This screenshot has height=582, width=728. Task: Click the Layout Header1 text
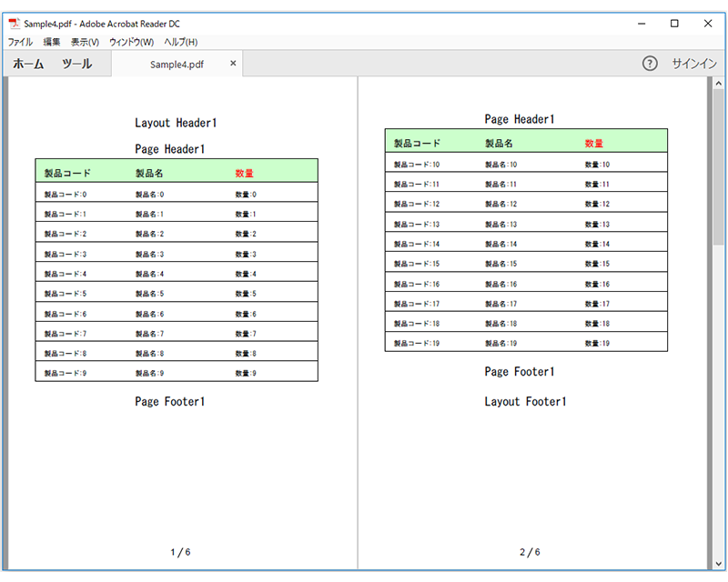coord(176,123)
